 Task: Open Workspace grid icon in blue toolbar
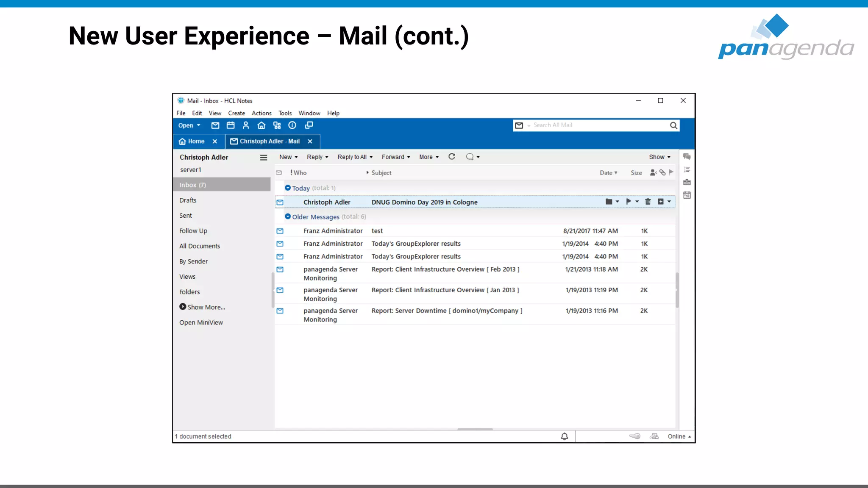click(x=277, y=125)
